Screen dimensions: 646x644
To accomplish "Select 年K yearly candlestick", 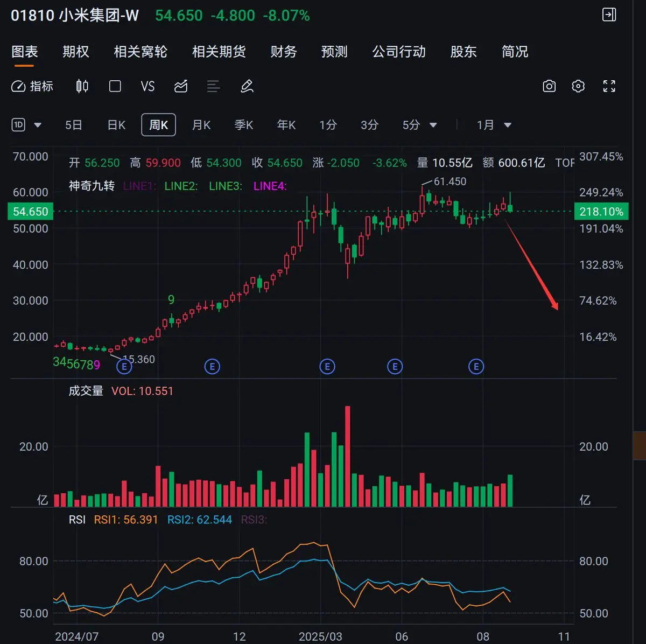I will pos(286,125).
